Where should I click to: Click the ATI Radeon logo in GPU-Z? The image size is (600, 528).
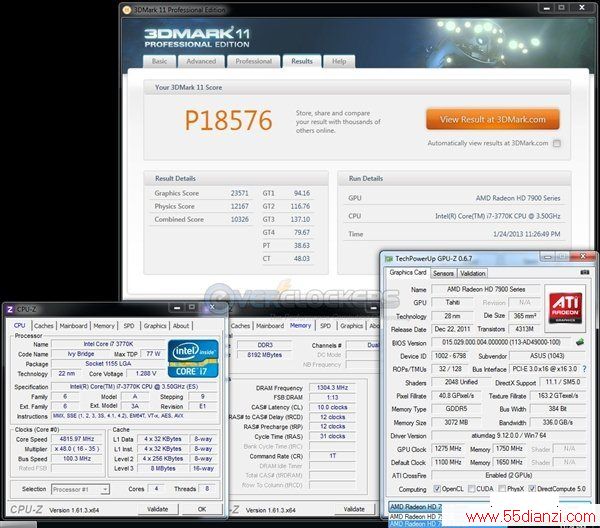[x=565, y=307]
